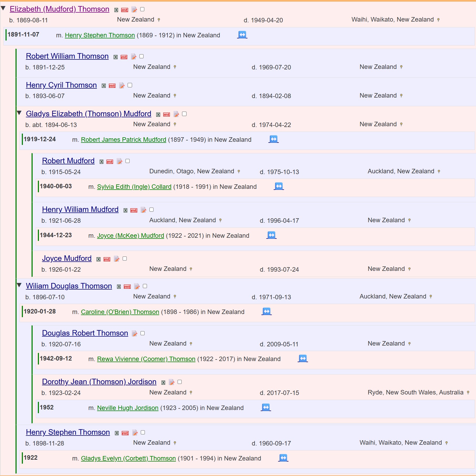Image resolution: width=476 pixels, height=476 pixels.
Task: Collapse Gladys Elizabeth (Thomson) Mudford's family
Action: 19,113
